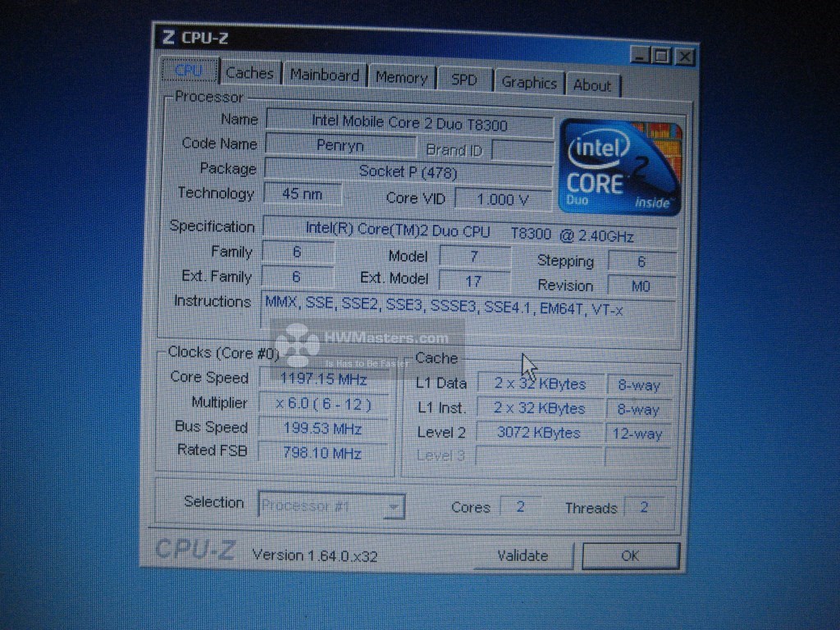Click the processor name 'Intel Mobile Core 2 Duo T8300'
Screen dimensions: 840x630
click(x=409, y=123)
